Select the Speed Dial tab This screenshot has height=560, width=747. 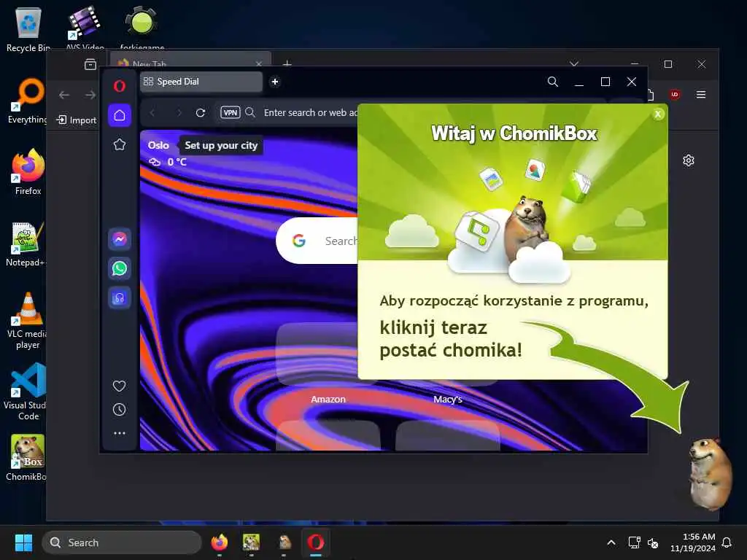tap(201, 82)
